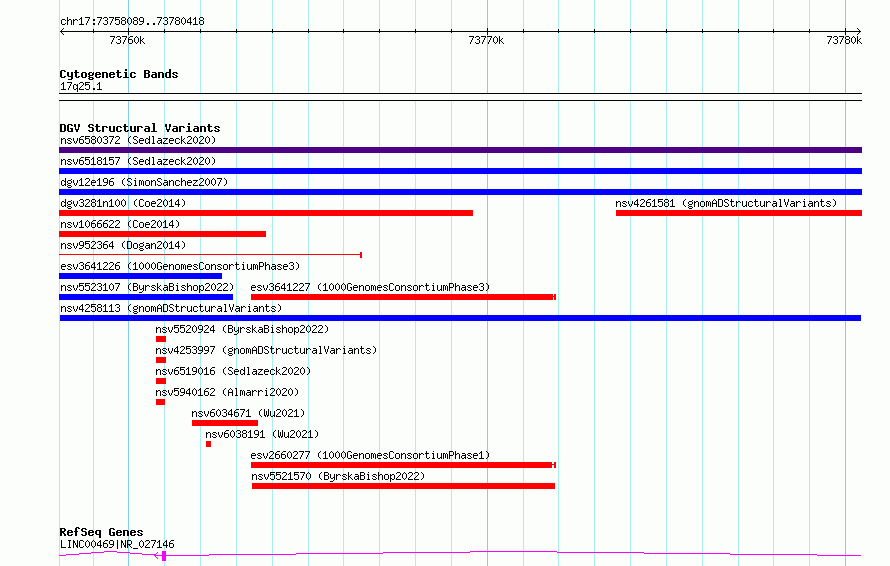Open dgv12e196 (SimonSanchez2007) variant label

[x=144, y=182]
